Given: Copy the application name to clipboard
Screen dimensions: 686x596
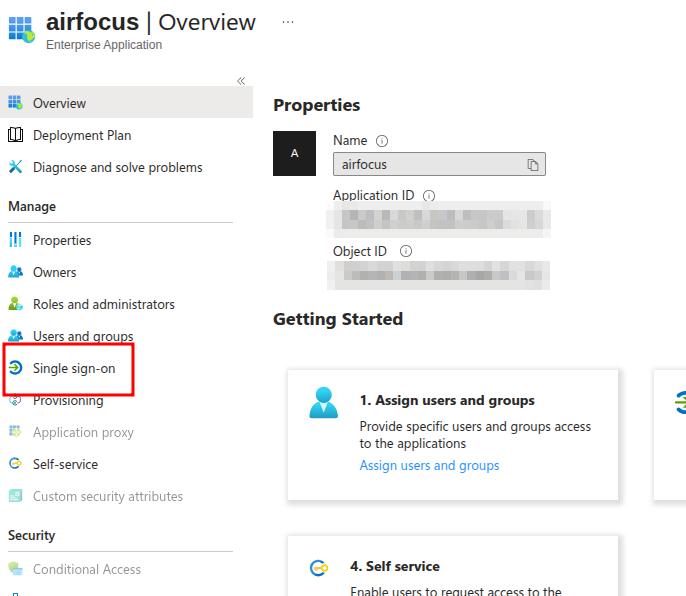Looking at the screenshot, I should click(x=532, y=165).
